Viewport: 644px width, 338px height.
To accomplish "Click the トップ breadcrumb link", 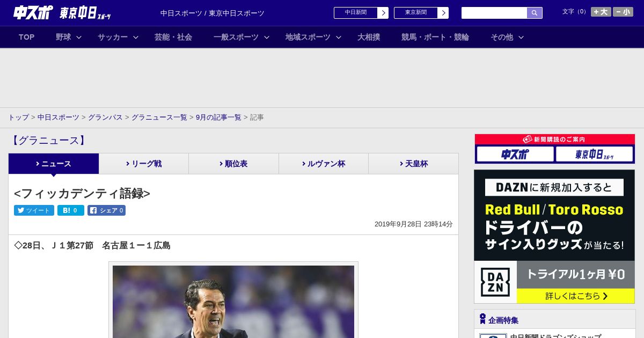I will click(x=18, y=117).
